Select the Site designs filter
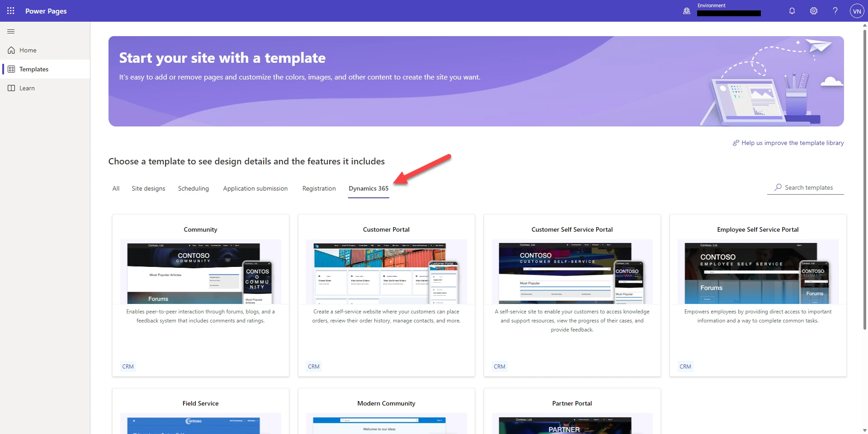This screenshot has height=434, width=868. [148, 188]
